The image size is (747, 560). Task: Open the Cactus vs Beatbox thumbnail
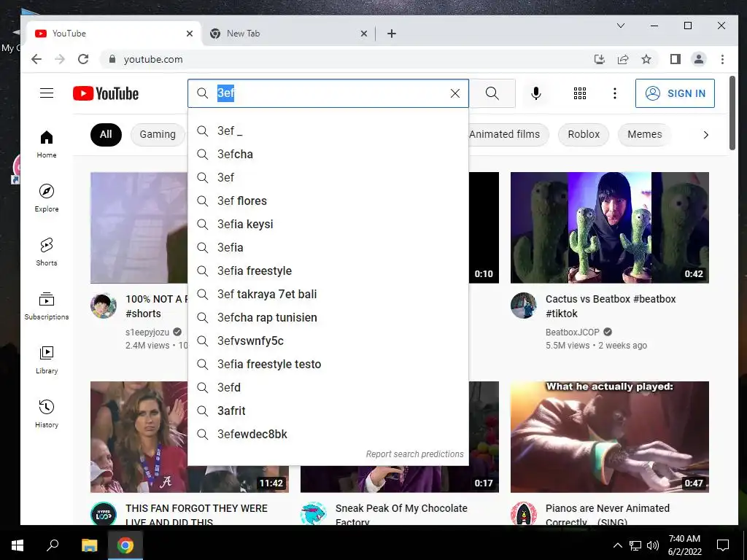pos(609,227)
